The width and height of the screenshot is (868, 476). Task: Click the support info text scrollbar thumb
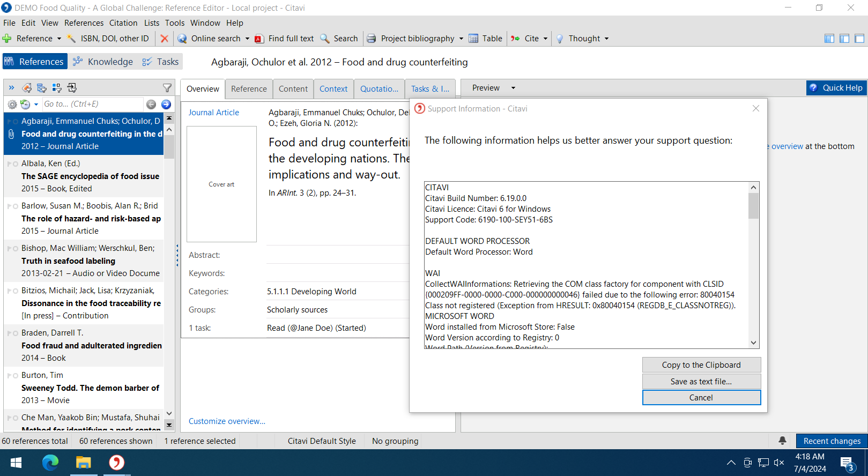click(x=754, y=206)
